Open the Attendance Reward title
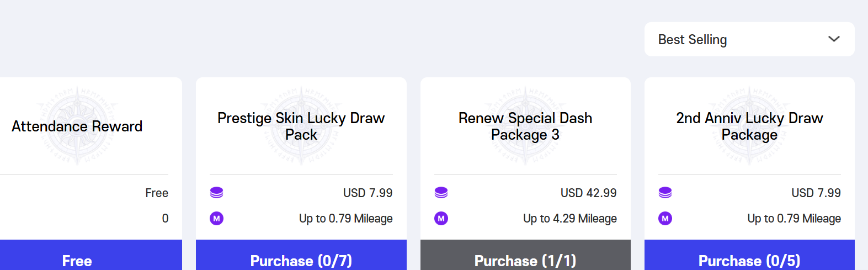Image resolution: width=868 pixels, height=270 pixels. (77, 126)
